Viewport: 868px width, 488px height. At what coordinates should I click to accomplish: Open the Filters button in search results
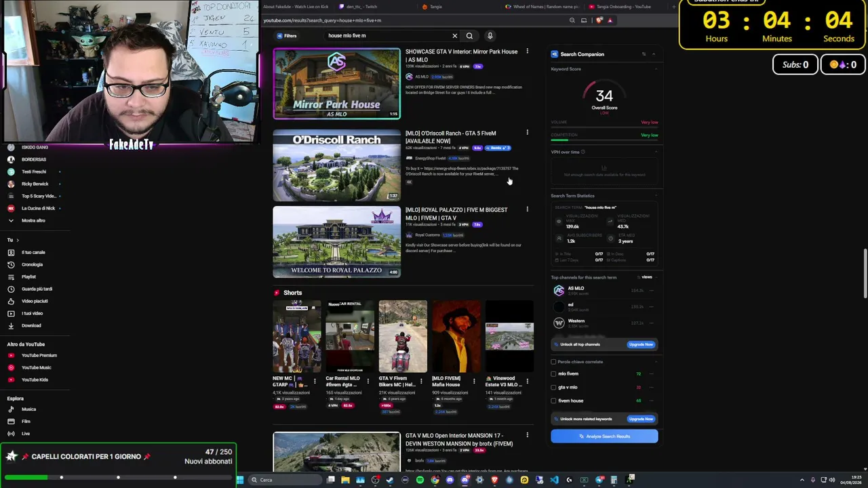[287, 36]
